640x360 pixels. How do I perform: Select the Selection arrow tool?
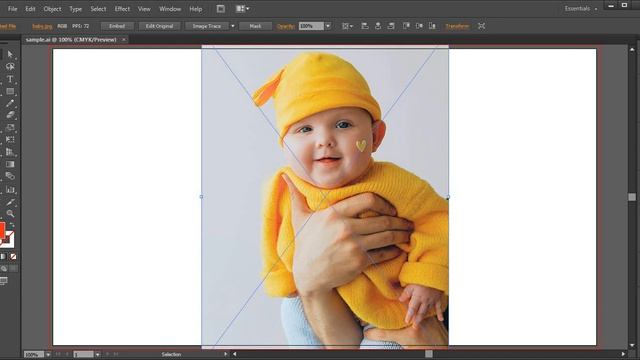click(10, 54)
